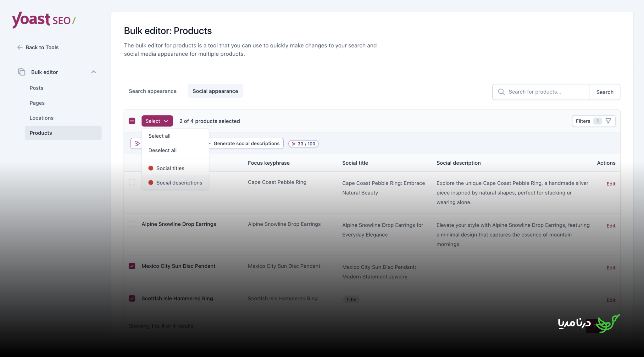Image resolution: width=644 pixels, height=357 pixels.
Task: Click the Social description column header
Action: (458, 163)
